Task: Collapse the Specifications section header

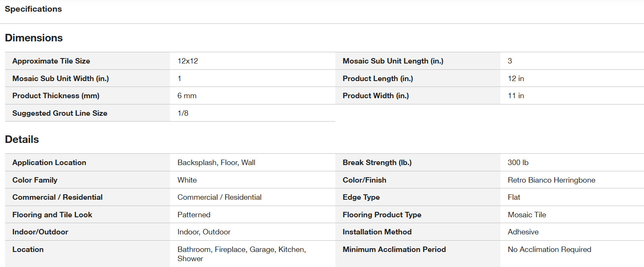Action: [x=33, y=9]
